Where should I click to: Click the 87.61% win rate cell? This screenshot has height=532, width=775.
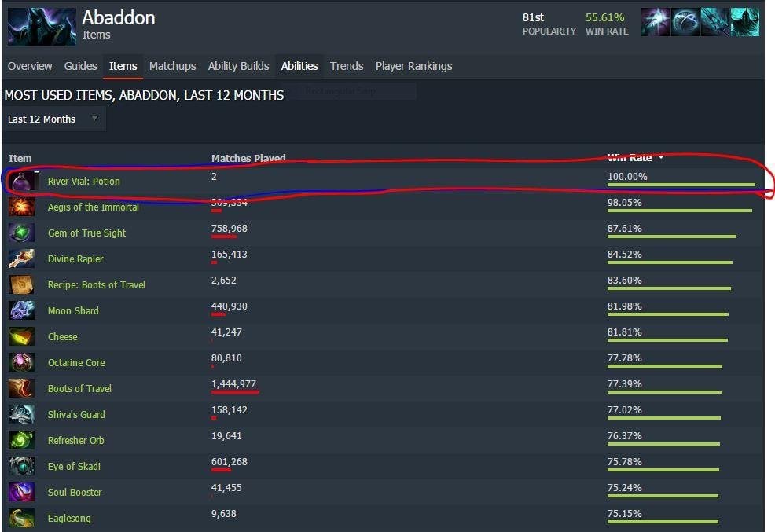(x=625, y=228)
